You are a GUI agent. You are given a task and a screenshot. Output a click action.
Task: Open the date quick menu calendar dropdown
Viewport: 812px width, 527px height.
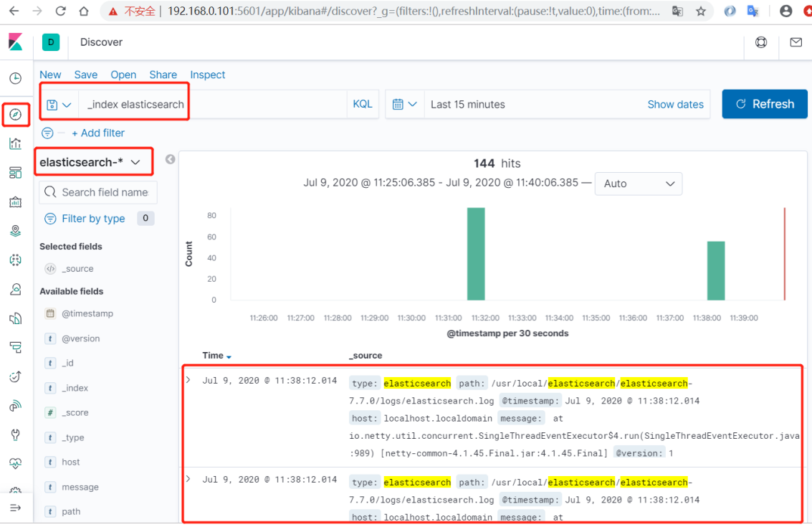(x=404, y=104)
